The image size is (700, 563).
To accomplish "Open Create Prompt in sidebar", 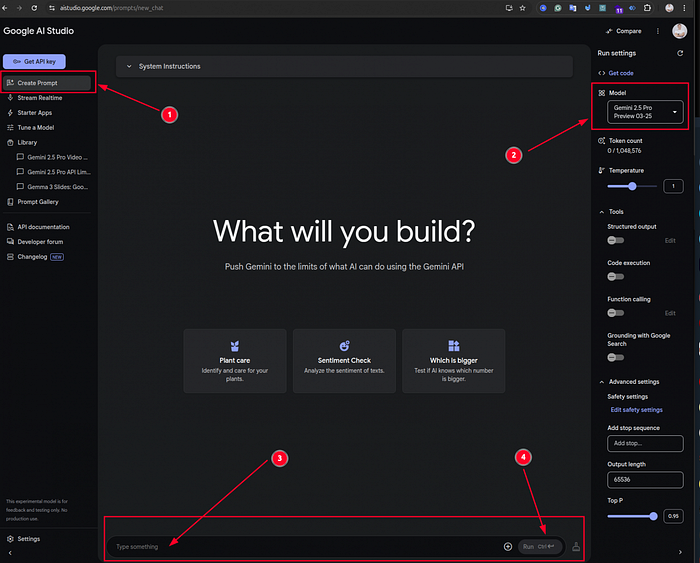I will 47,83.
